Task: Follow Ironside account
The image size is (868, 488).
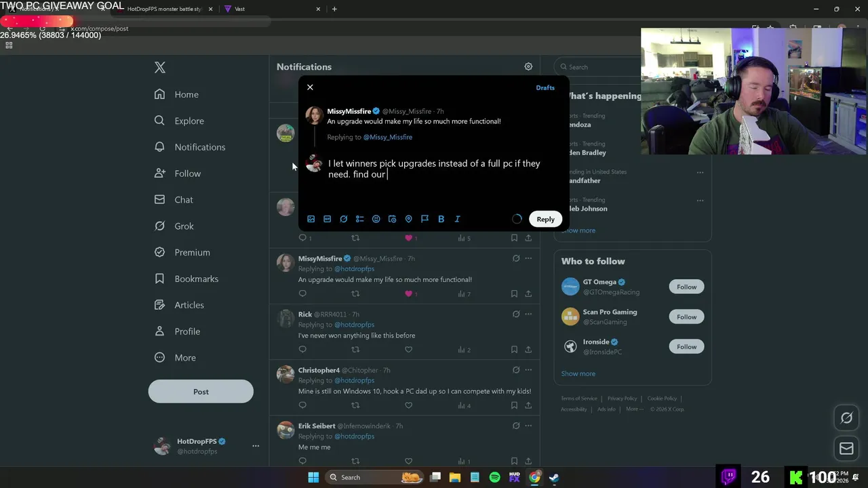Action: tap(686, 346)
